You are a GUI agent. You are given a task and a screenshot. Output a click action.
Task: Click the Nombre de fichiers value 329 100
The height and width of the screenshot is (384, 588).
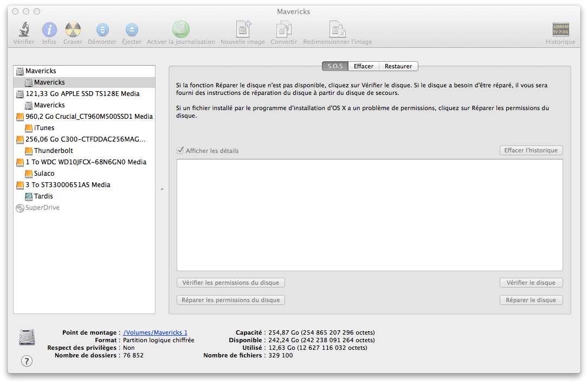281,355
